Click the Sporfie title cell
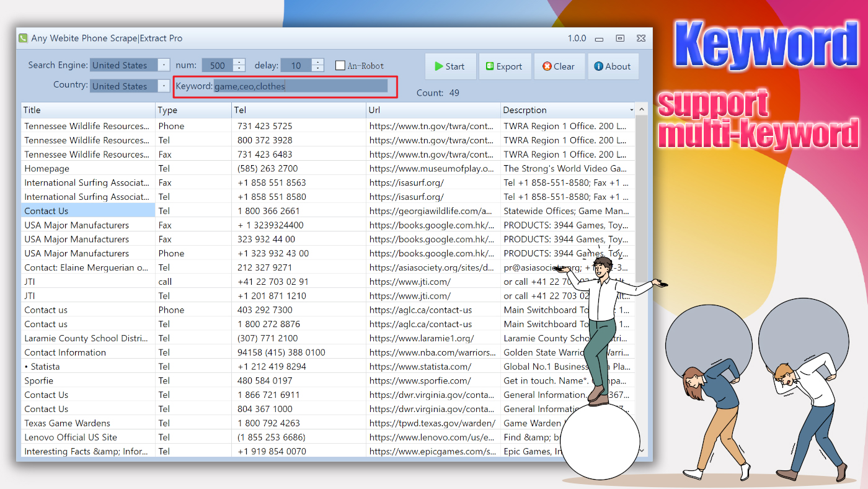This screenshot has height=489, width=868. pos(88,380)
